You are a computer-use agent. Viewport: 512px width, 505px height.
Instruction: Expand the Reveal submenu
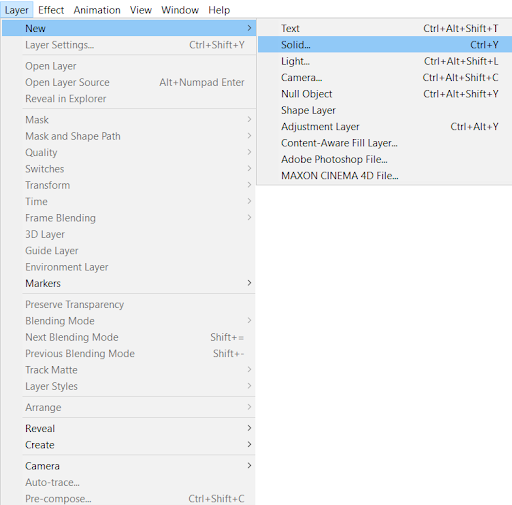click(129, 428)
